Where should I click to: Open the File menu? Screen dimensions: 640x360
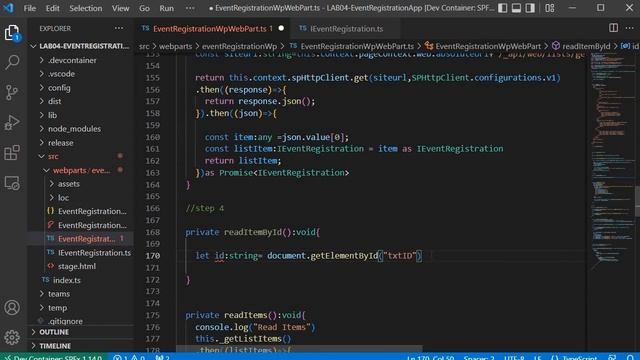(30, 8)
